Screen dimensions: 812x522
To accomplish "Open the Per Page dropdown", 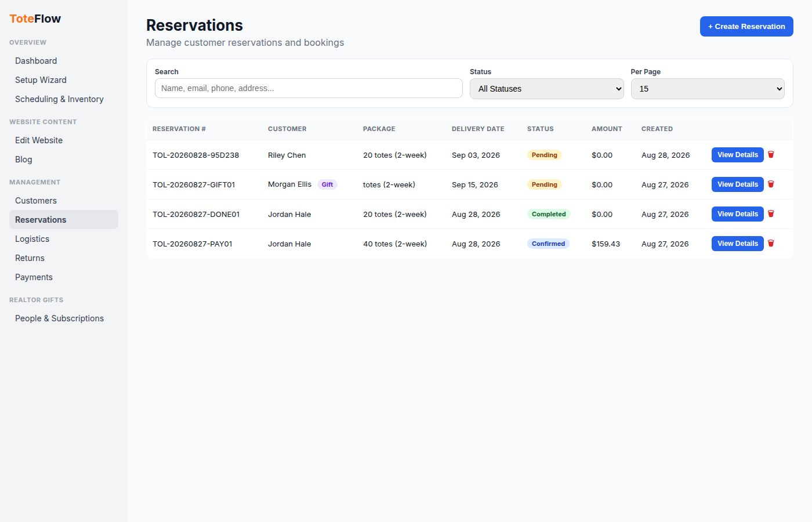I will pyautogui.click(x=708, y=89).
